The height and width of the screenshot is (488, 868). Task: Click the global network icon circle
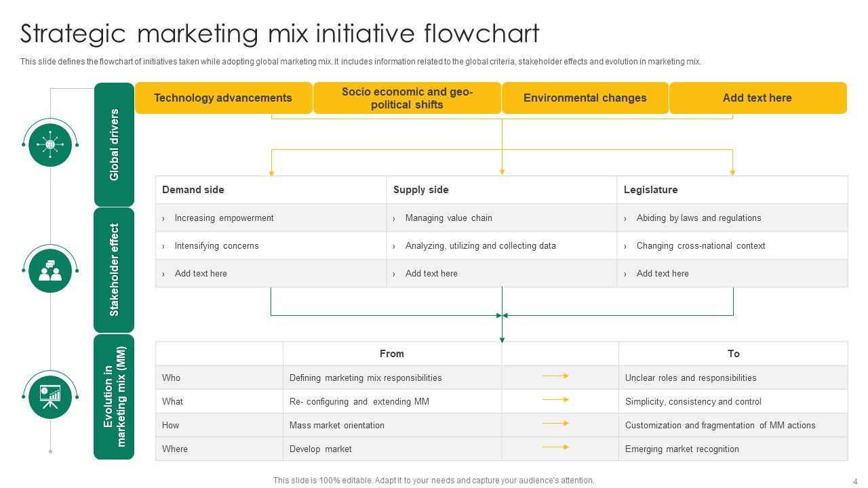point(50,144)
